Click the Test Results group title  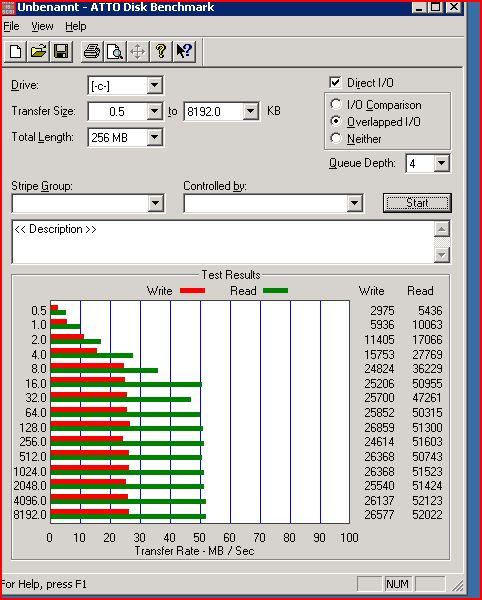pos(231,275)
